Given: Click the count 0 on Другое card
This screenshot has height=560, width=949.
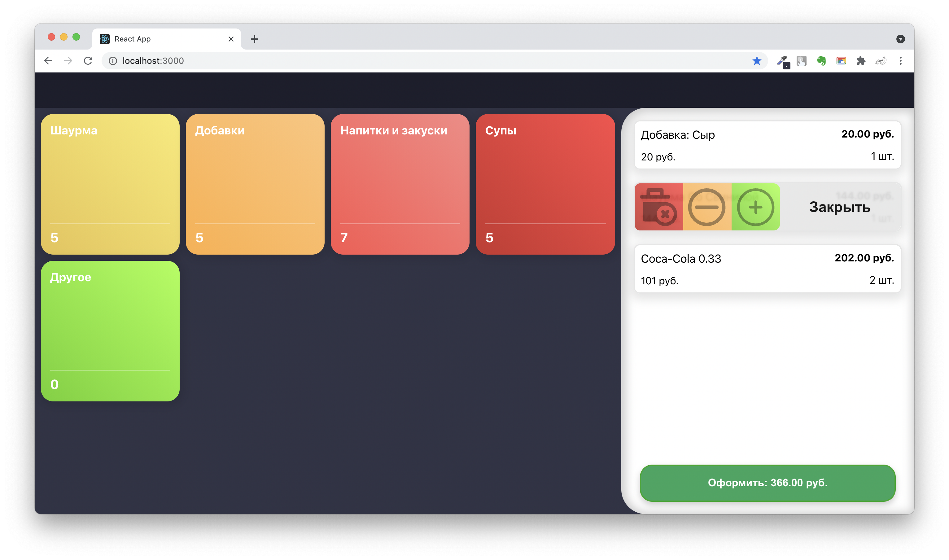Looking at the screenshot, I should point(54,384).
